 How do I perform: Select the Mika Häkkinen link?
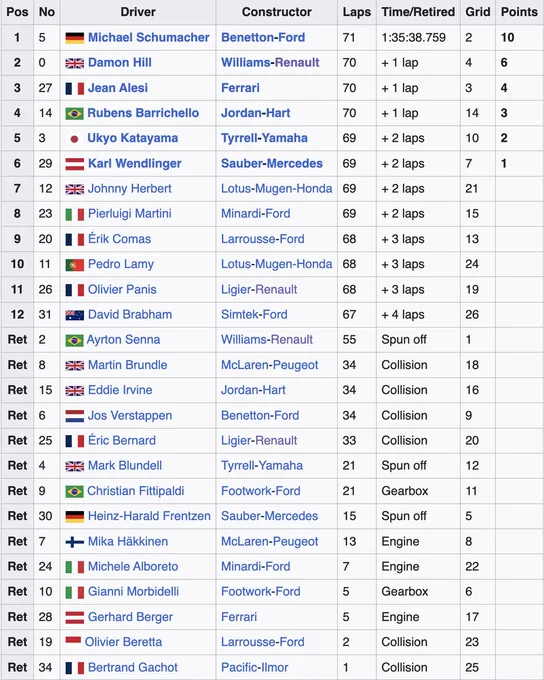point(128,541)
